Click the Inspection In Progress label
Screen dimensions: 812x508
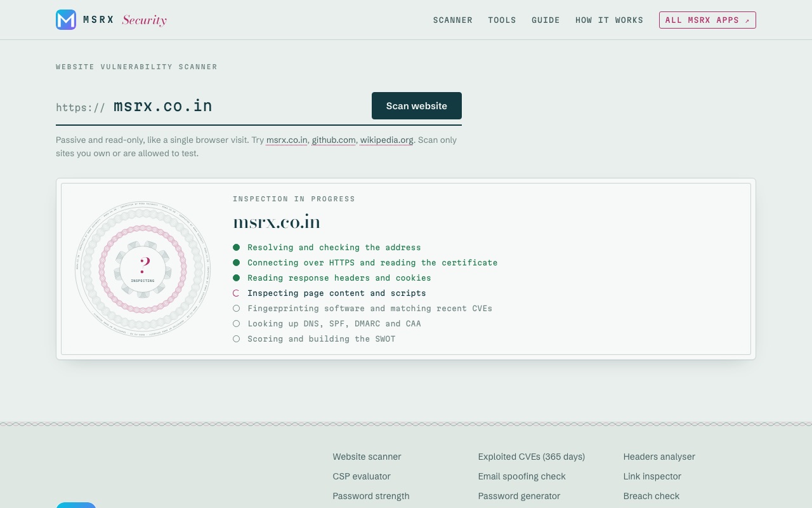coord(294,199)
